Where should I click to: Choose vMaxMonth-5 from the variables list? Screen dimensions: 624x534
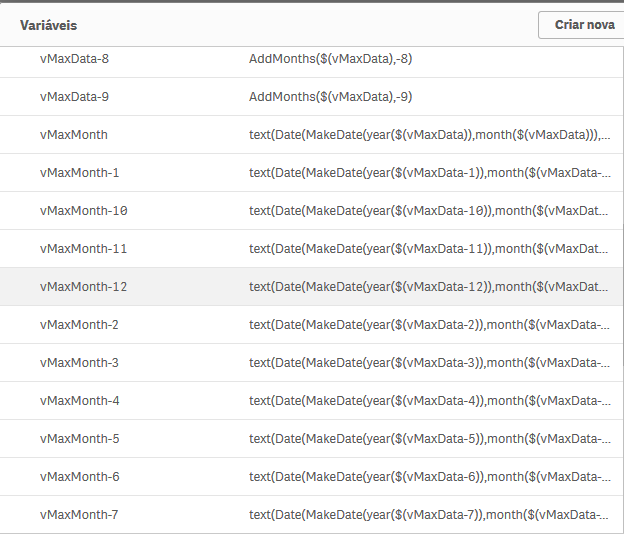pos(80,439)
